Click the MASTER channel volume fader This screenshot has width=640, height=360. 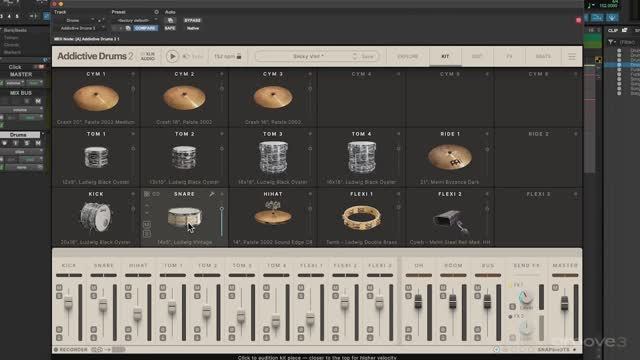coord(564,302)
